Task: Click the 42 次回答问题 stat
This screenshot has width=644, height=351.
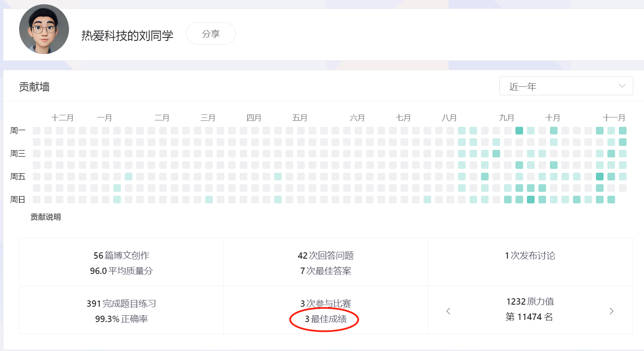Action: 326,255
